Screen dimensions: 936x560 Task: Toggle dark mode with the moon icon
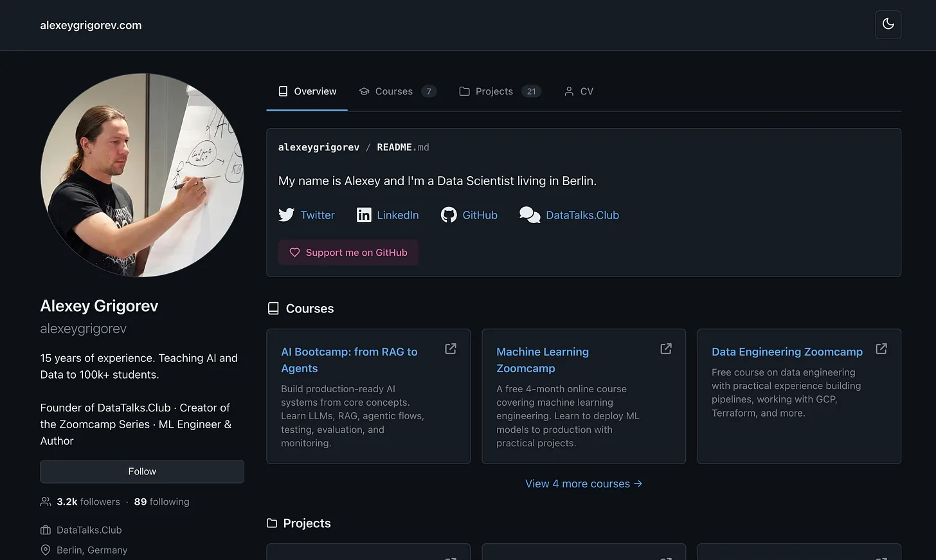(888, 24)
